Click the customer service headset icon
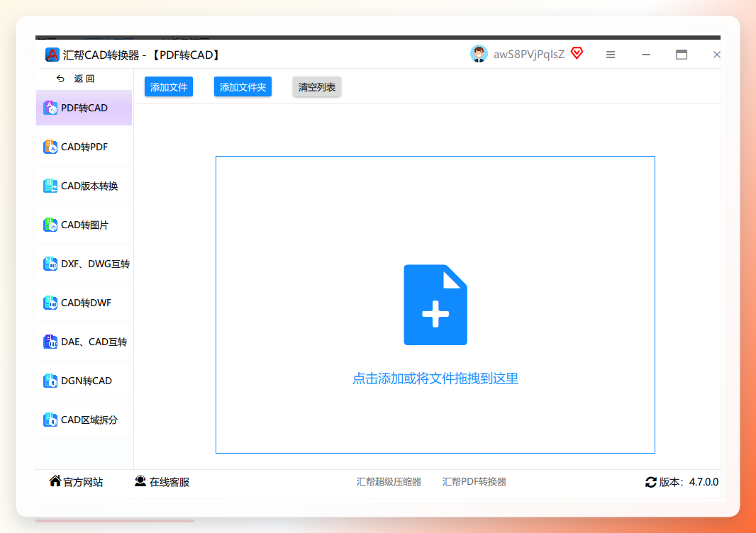Image resolution: width=756 pixels, height=533 pixels. click(140, 481)
